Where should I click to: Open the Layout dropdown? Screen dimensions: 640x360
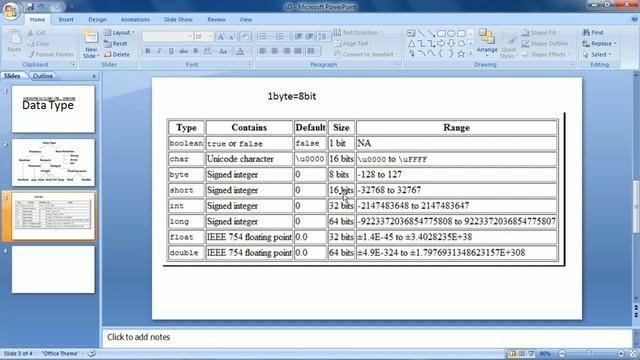[119, 32]
